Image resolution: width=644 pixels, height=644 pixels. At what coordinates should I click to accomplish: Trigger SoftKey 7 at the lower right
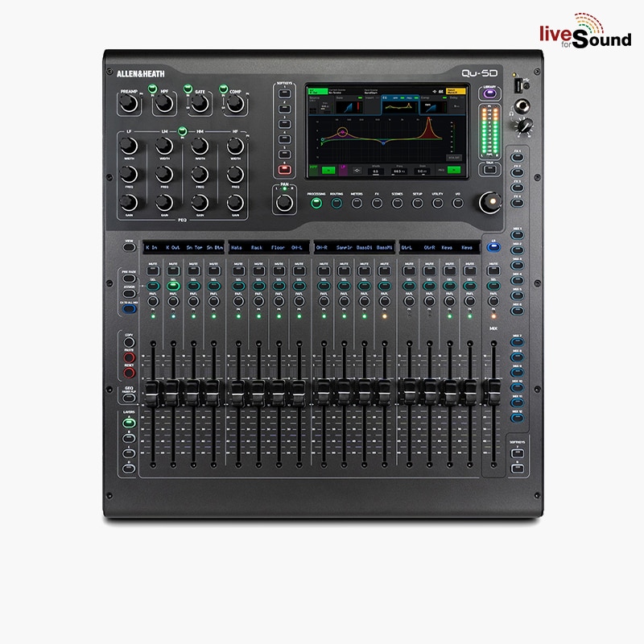tap(517, 453)
